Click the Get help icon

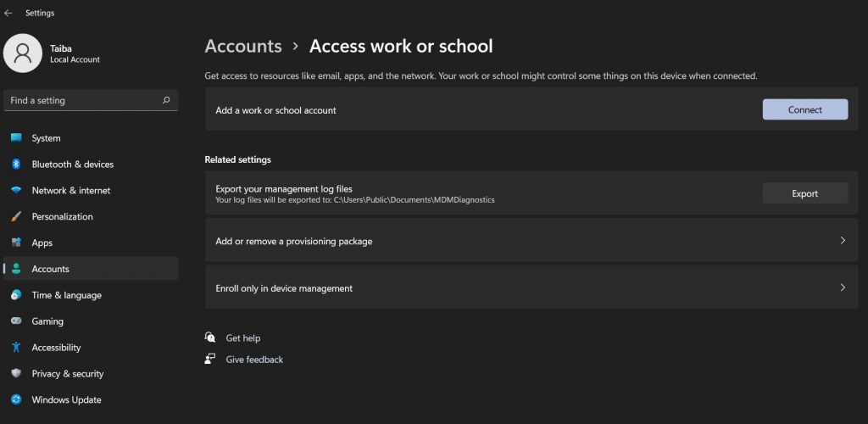[210, 338]
